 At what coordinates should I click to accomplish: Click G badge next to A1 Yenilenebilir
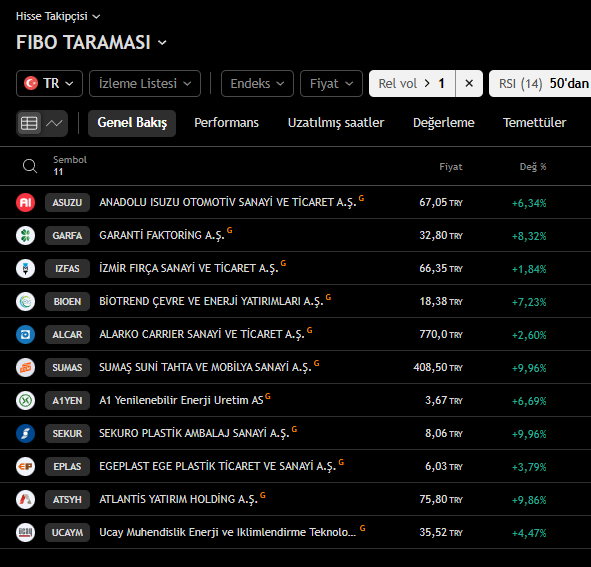pos(268,396)
